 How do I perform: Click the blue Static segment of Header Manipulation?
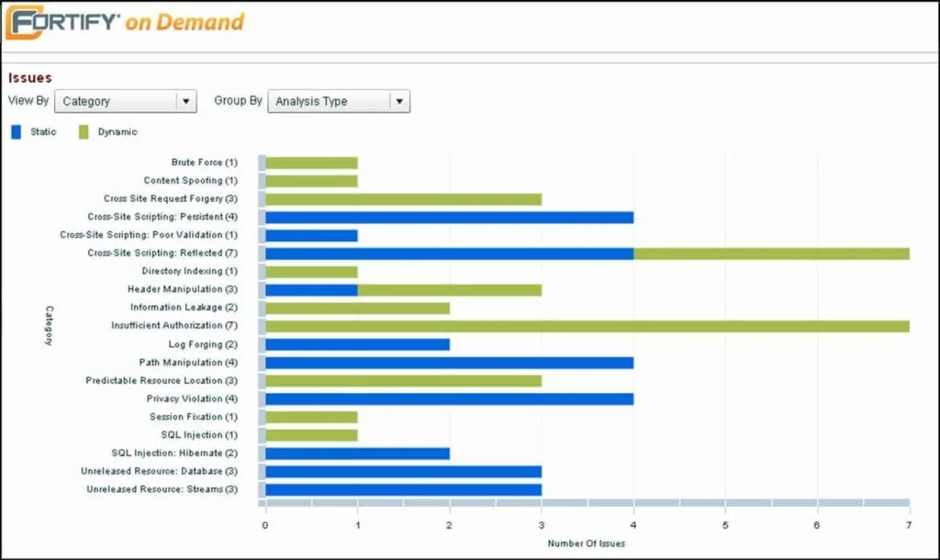point(312,290)
